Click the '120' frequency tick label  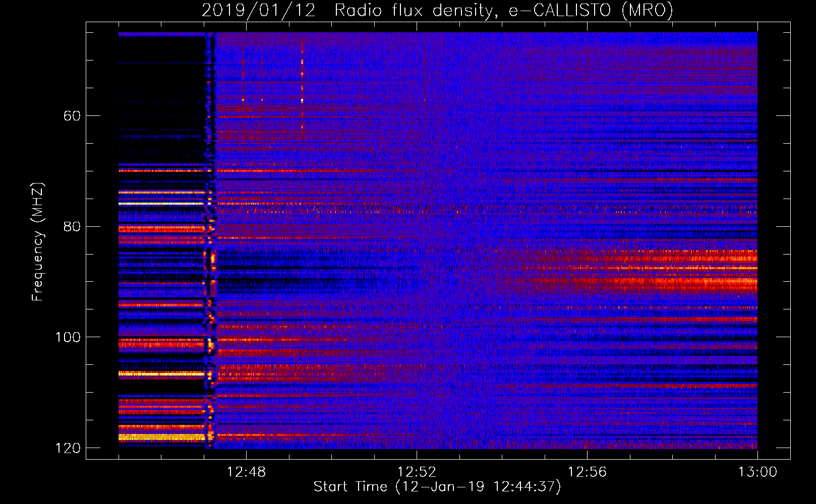click(x=68, y=448)
